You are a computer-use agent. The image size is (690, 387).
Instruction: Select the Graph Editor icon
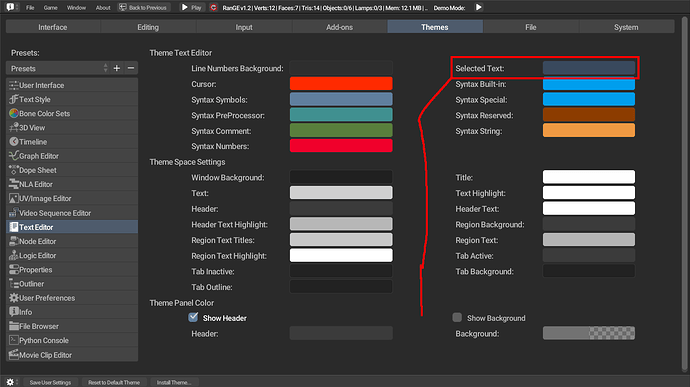[14, 155]
